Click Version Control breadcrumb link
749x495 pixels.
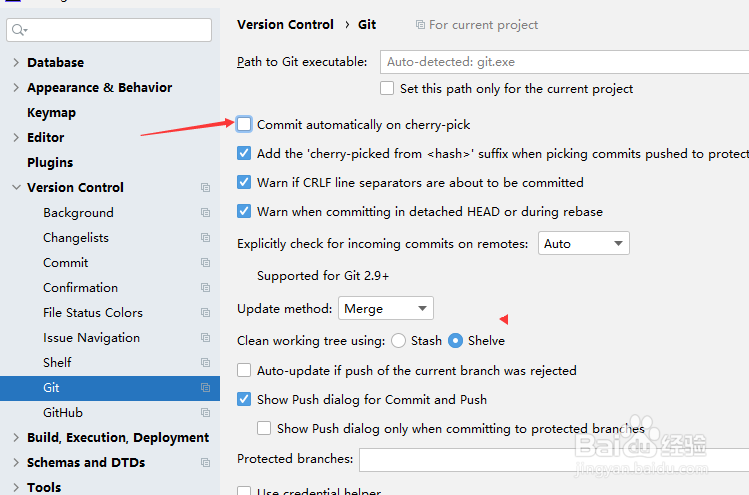285,25
